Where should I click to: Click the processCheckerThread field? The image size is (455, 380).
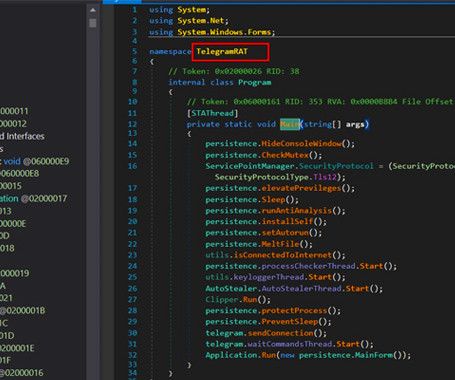tap(308, 266)
